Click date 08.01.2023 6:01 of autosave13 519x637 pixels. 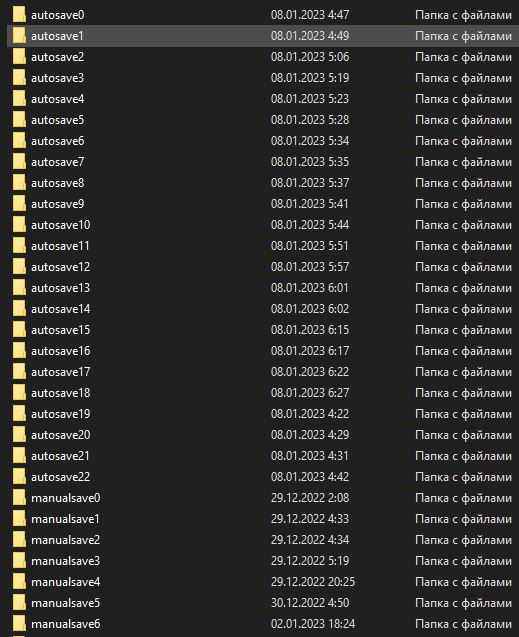[x=309, y=288]
